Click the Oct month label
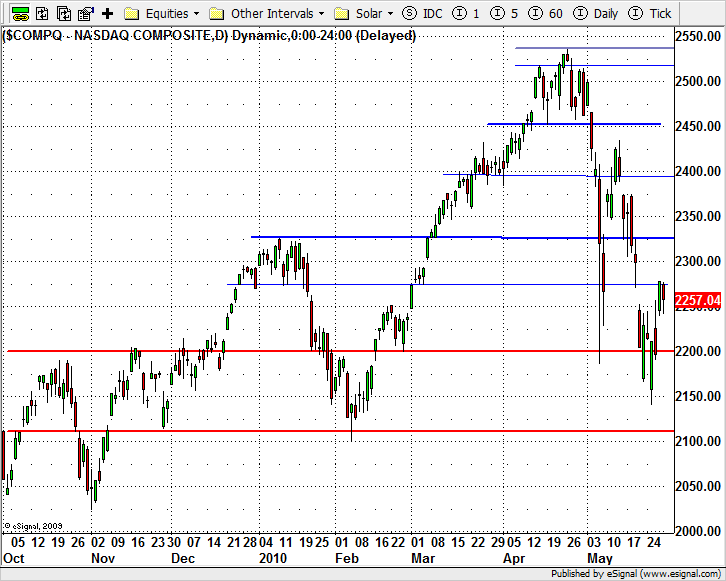The image size is (726, 581). pos(14,558)
